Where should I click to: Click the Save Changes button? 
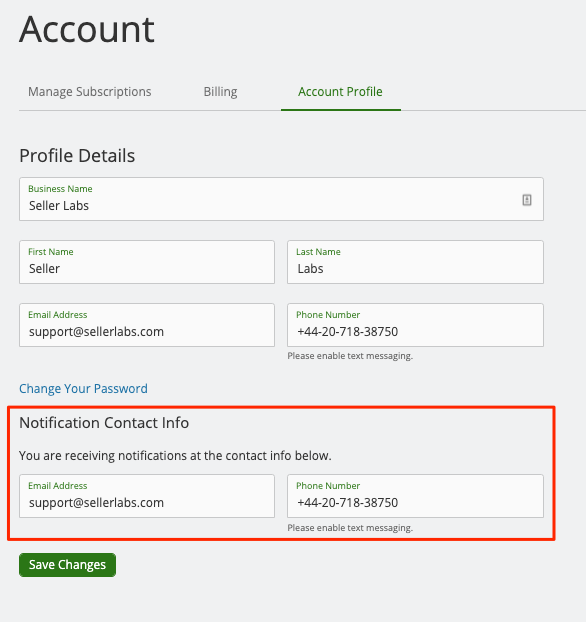pyautogui.click(x=67, y=565)
